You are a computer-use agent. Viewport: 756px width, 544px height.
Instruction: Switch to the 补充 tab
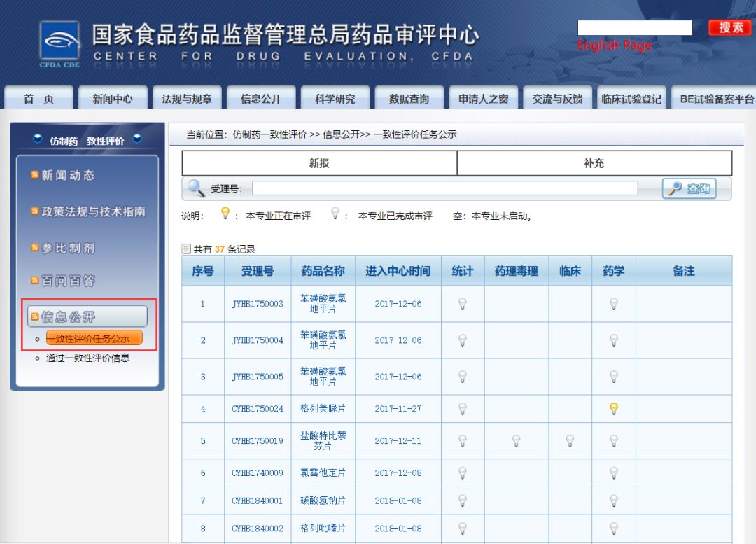pyautogui.click(x=594, y=163)
